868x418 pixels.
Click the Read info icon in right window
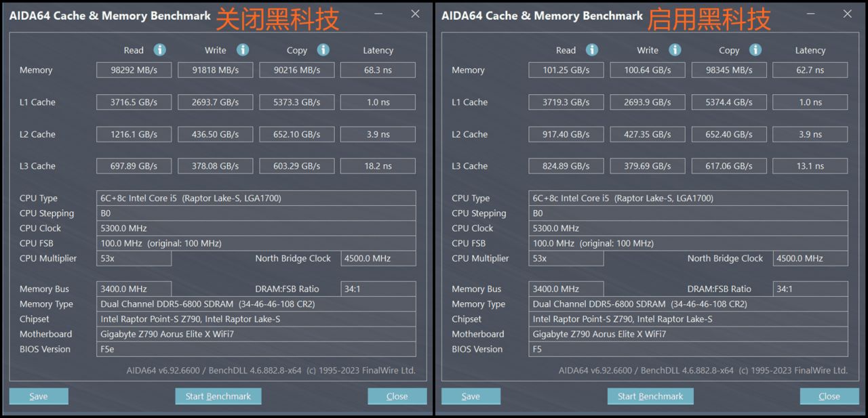pos(592,50)
